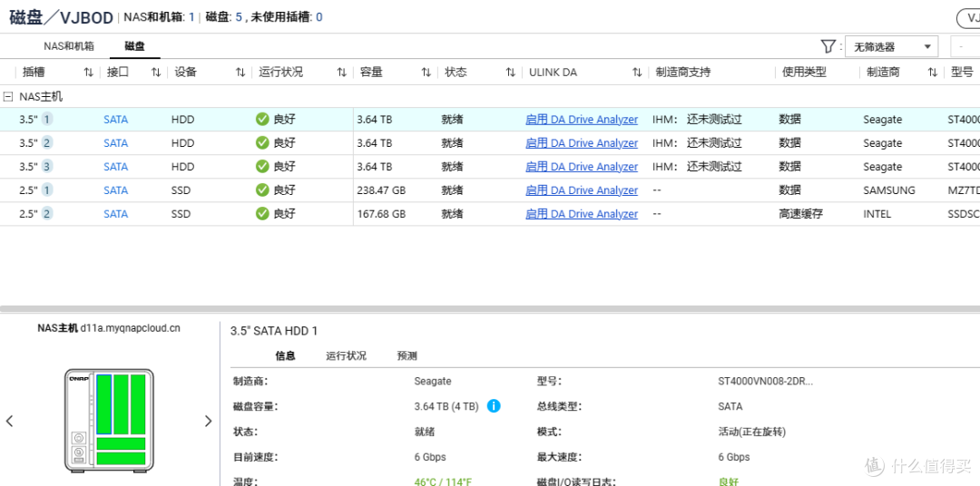The width and height of the screenshot is (980, 486).
Task: Click the horizontal splitter bar between panels
Action: tap(490, 308)
